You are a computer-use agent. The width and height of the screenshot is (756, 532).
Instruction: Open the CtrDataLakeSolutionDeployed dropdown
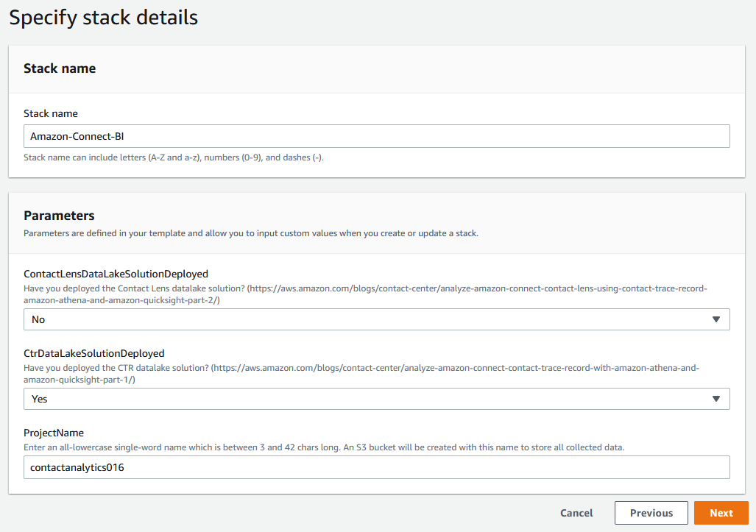pos(377,399)
